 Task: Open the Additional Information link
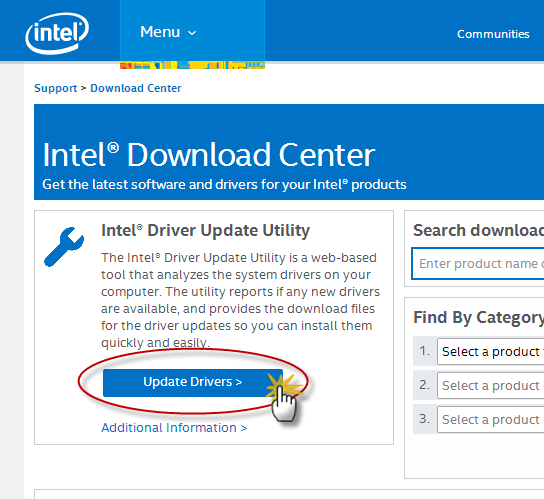pyautogui.click(x=174, y=428)
